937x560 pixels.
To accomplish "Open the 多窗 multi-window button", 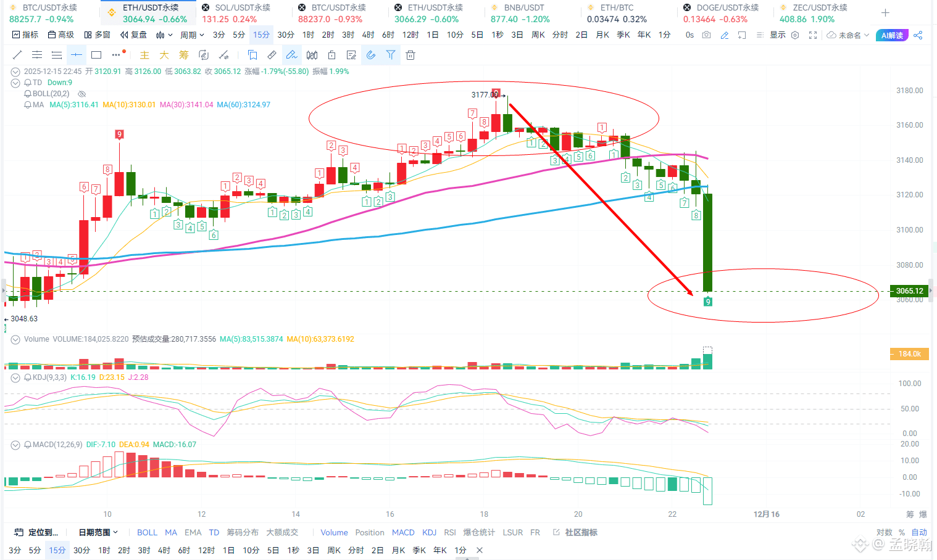I will 97,35.
